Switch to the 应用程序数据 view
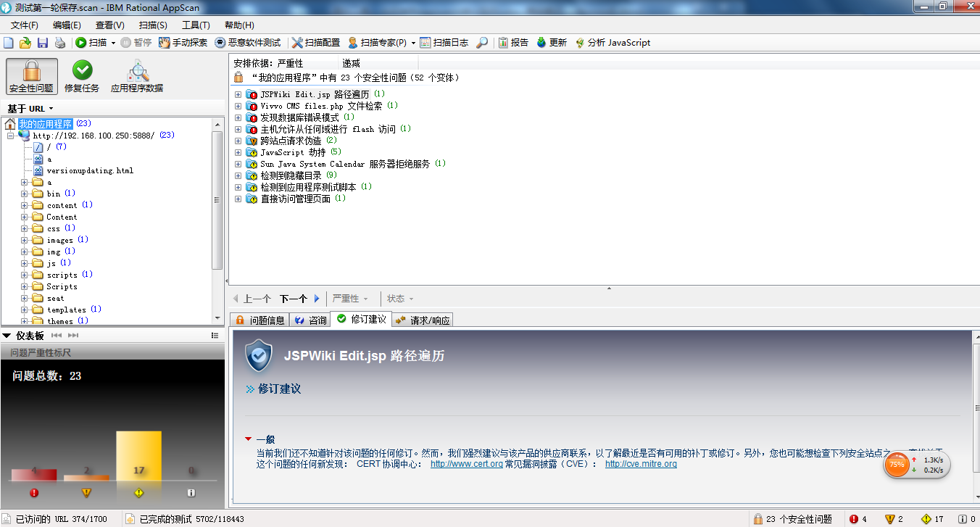The height and width of the screenshot is (527, 980). coord(137,77)
